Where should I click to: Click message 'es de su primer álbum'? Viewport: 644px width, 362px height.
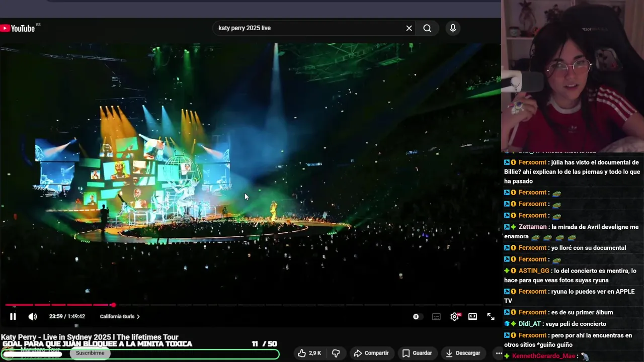(x=582, y=312)
